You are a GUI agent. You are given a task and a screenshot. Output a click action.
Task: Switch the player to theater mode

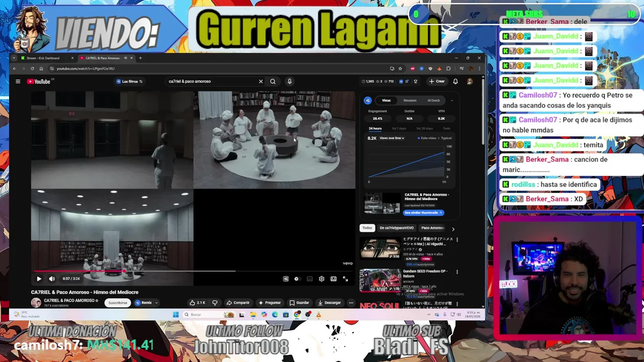point(334,279)
